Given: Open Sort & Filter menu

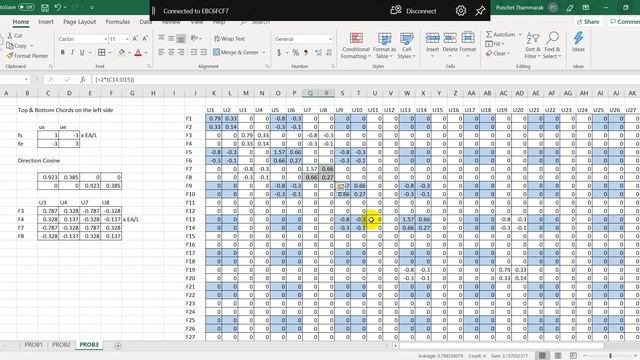Looking at the screenshot, I should click(533, 45).
